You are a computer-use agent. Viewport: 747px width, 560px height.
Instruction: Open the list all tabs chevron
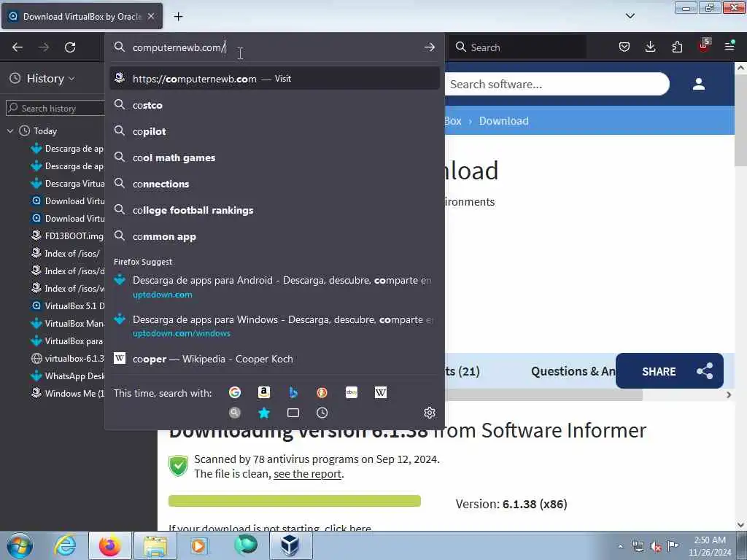tap(630, 16)
